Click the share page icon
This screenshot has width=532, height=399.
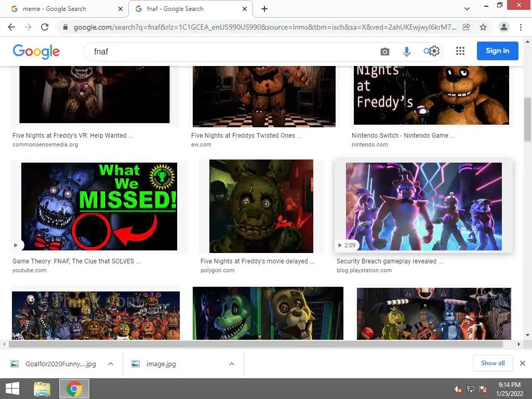pyautogui.click(x=467, y=27)
